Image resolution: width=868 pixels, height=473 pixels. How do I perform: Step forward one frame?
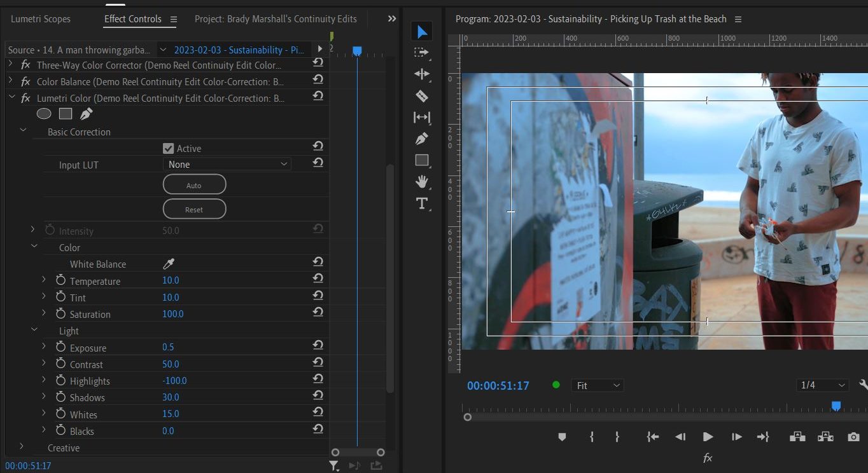pos(736,437)
